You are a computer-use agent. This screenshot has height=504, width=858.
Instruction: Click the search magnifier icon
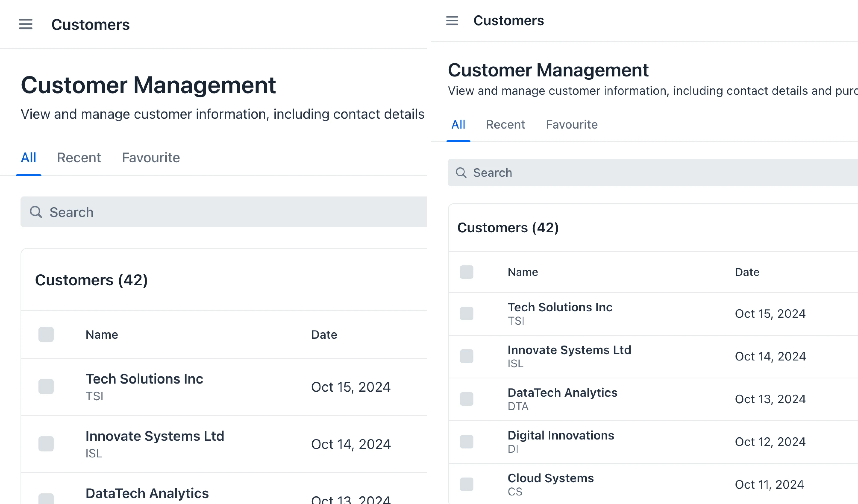click(x=36, y=212)
